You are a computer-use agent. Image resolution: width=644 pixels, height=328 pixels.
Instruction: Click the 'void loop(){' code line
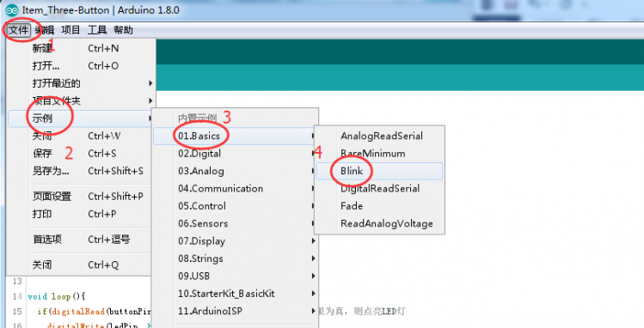coord(56,296)
